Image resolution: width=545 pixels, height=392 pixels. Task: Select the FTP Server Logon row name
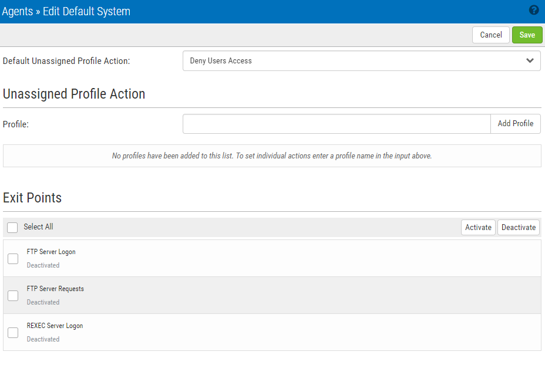click(51, 252)
